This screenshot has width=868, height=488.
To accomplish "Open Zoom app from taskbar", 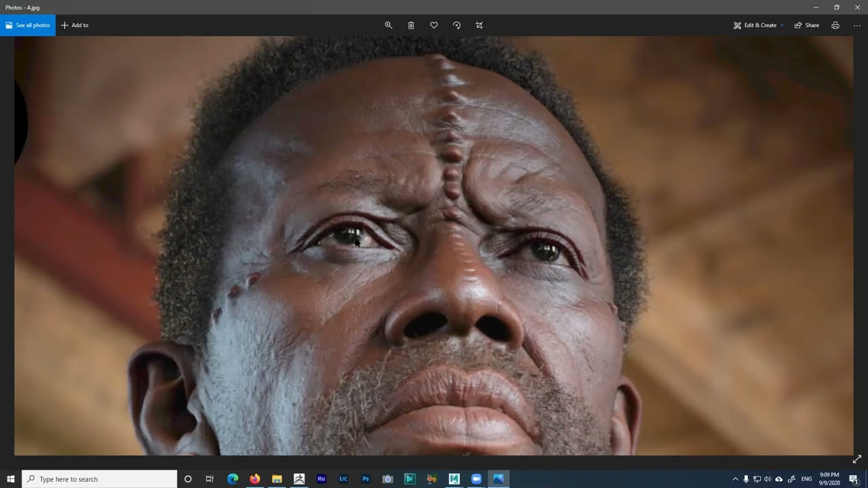I will tap(476, 479).
